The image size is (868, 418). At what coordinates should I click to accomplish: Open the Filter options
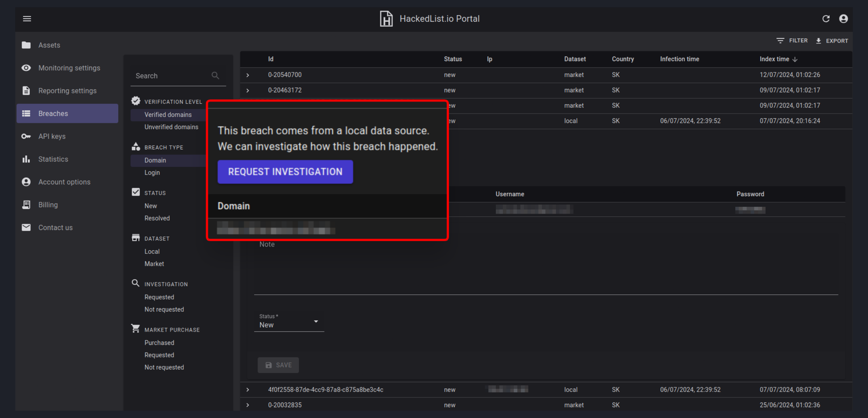pos(792,40)
